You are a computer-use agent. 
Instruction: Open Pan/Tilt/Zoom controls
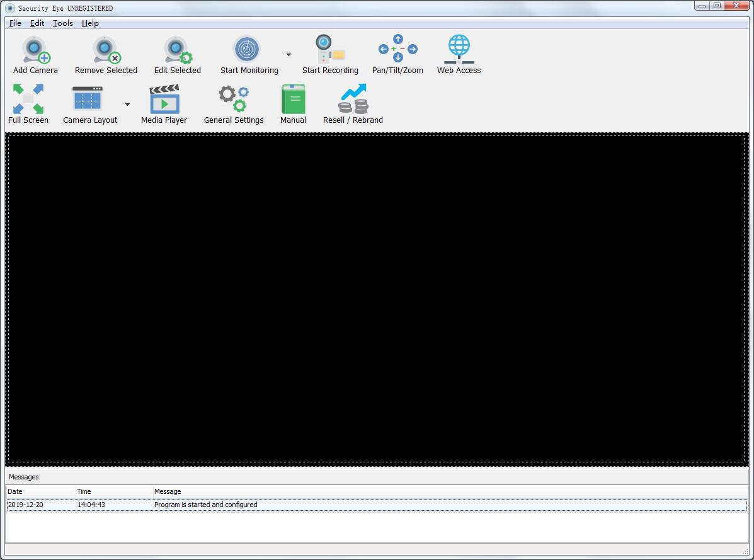click(x=397, y=50)
